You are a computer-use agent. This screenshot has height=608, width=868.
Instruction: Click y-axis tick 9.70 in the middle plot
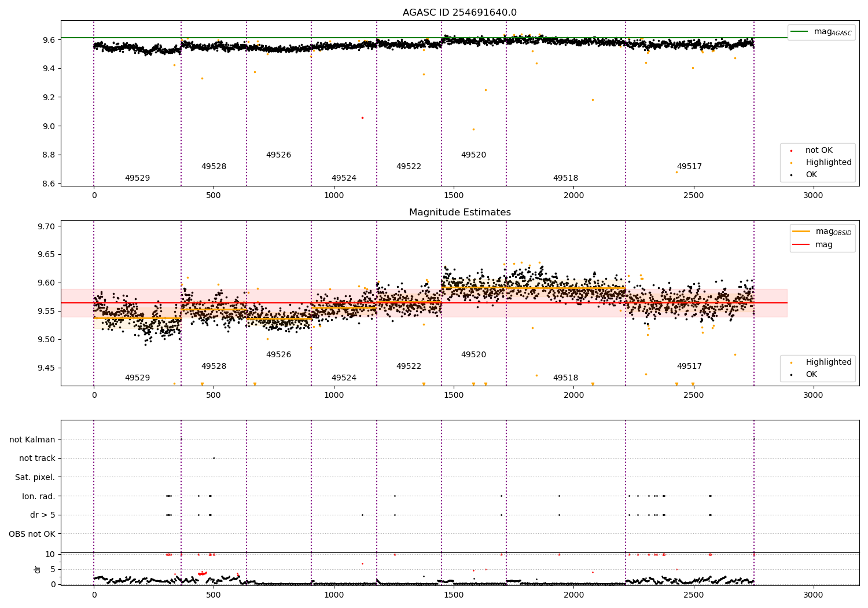click(45, 226)
